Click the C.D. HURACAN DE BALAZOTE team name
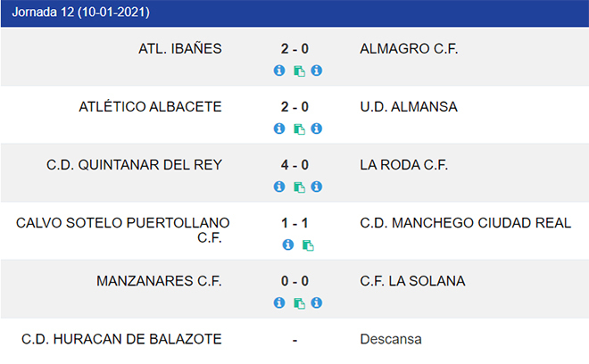 click(x=121, y=339)
